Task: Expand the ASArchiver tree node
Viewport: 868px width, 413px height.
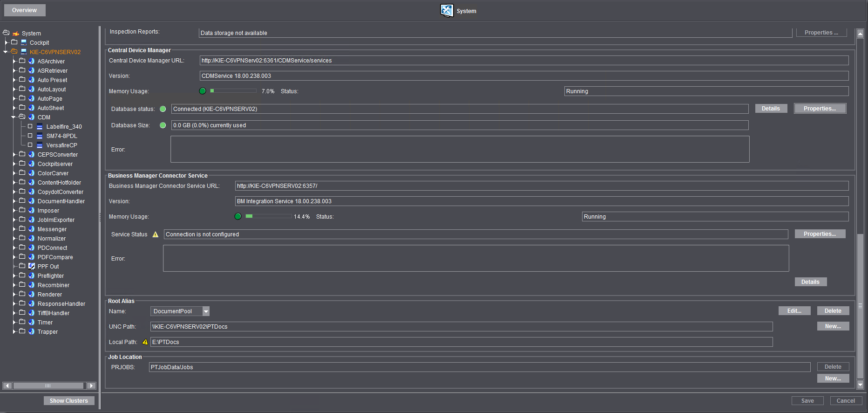Action: click(14, 61)
